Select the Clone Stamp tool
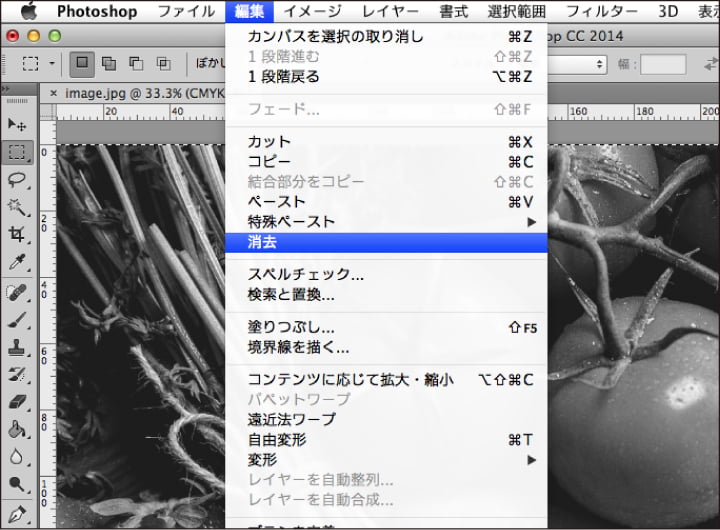Image resolution: width=720 pixels, height=530 pixels. coord(17,347)
